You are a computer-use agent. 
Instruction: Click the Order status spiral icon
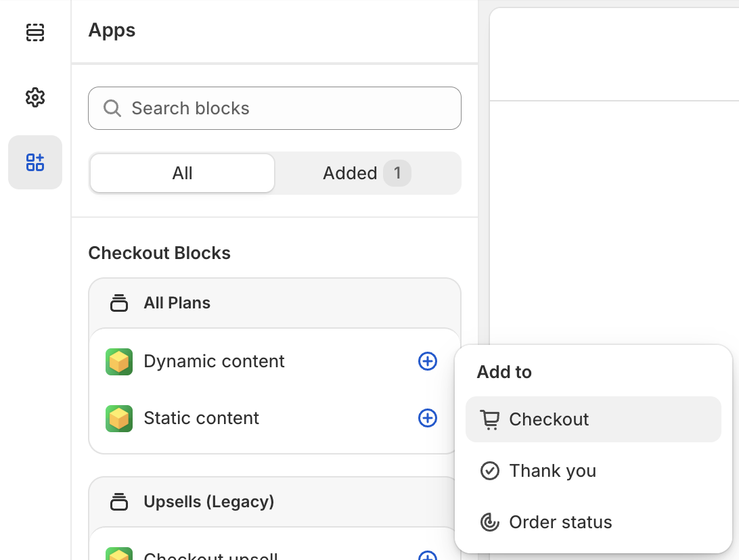click(x=490, y=522)
